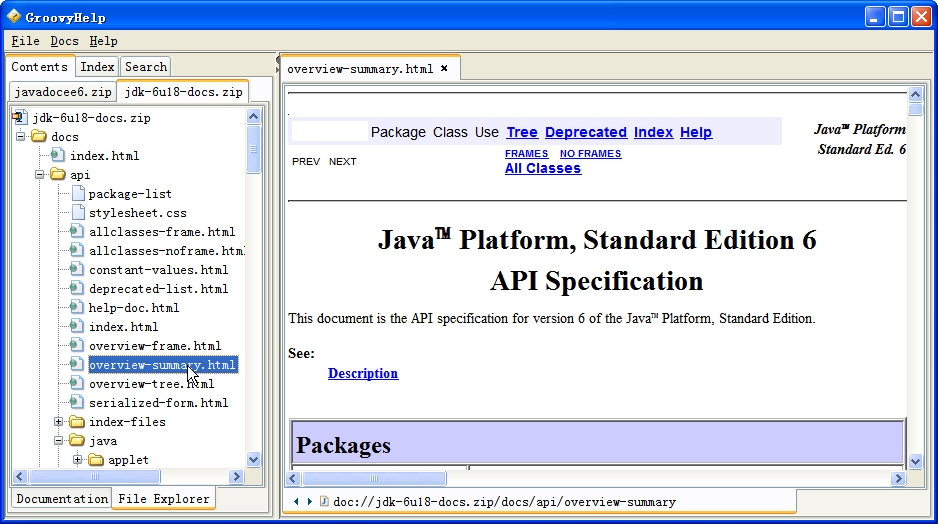Follow the Description link
938x524 pixels.
click(x=363, y=373)
